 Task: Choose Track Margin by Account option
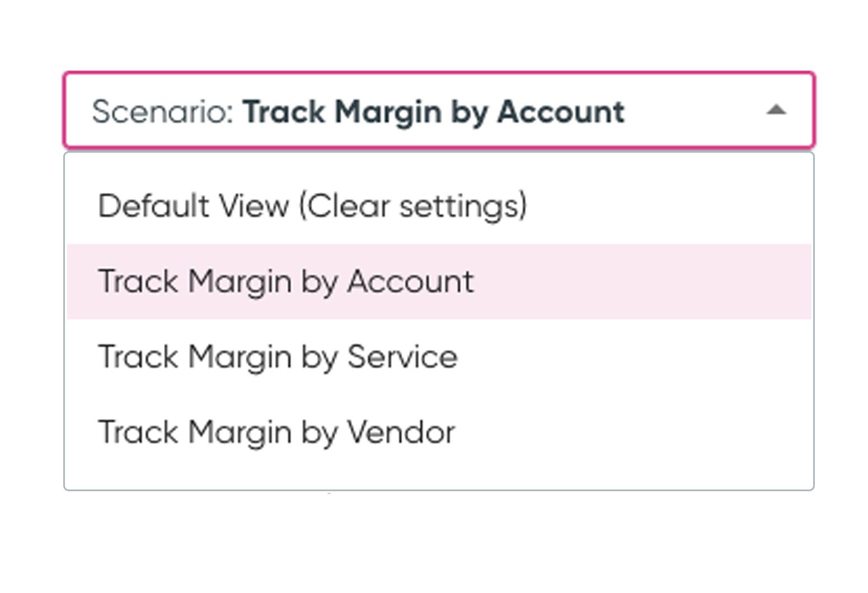pos(286,281)
